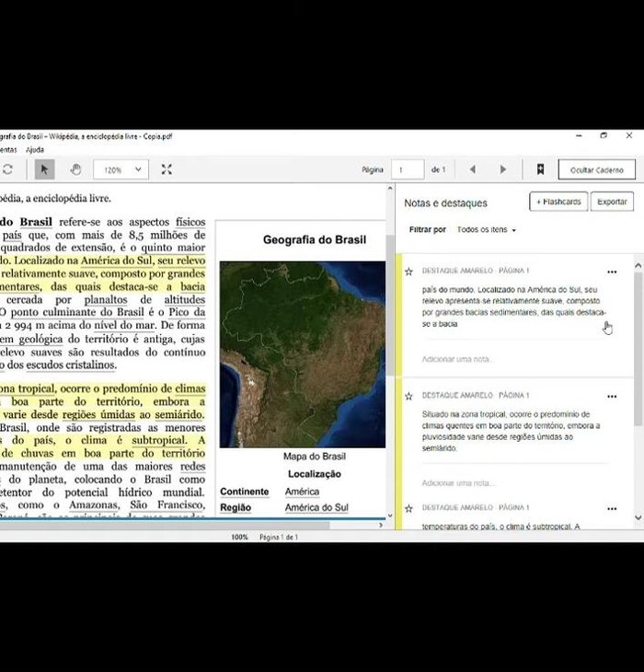Click the 'Geografia do Brasil' infobox title
644x672 pixels.
point(315,239)
